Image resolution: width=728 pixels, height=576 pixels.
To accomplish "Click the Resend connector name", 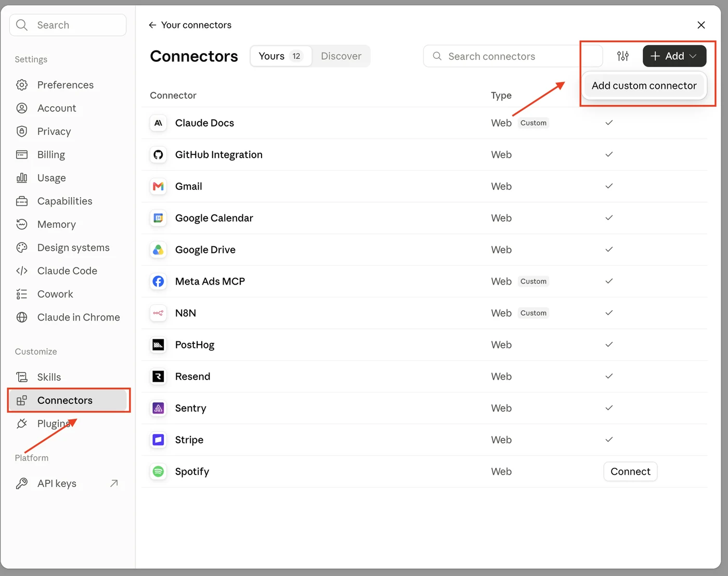I will 193,377.
